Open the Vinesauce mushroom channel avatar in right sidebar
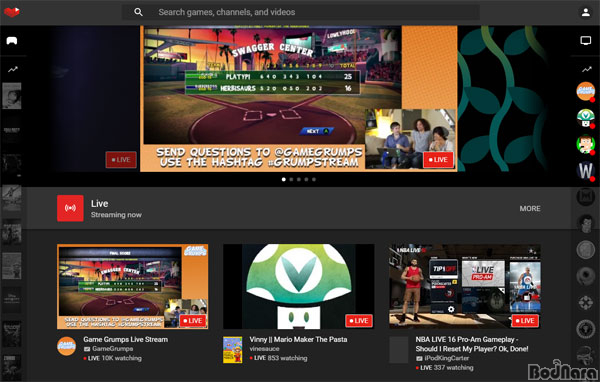 [x=586, y=118]
